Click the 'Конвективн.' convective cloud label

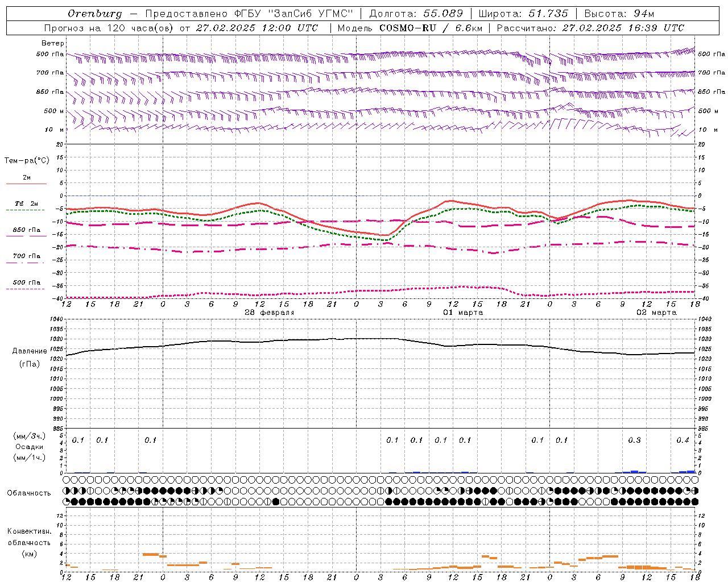30,531
